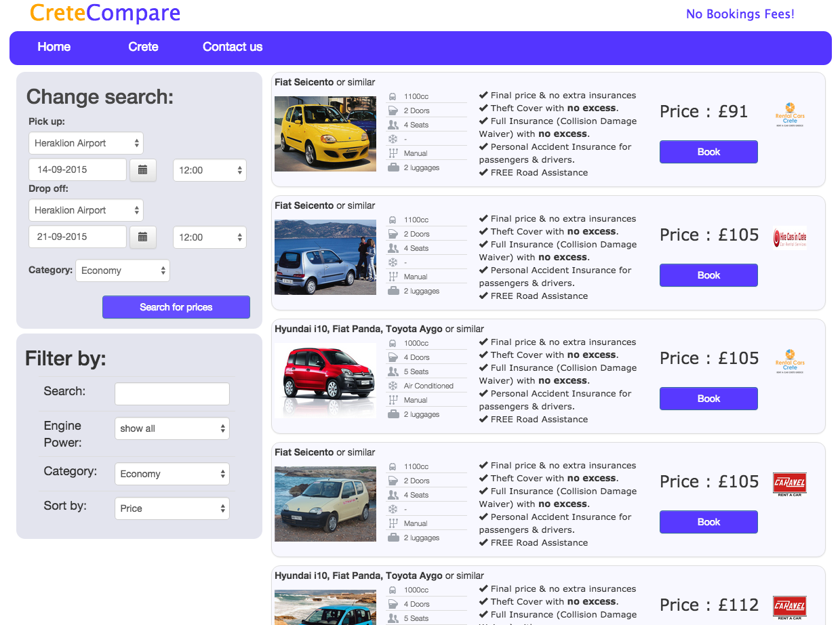The height and width of the screenshot is (625, 840).
Task: Open the drop-off time dropdown
Action: pos(210,237)
